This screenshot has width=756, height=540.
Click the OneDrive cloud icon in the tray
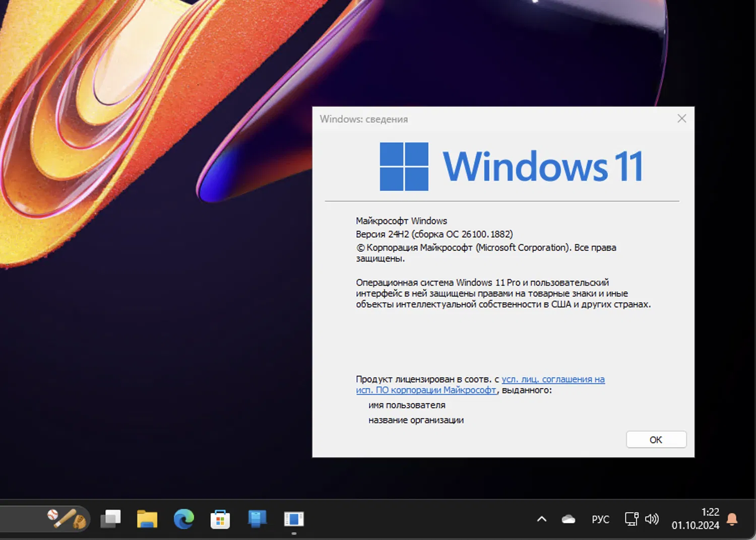point(568,518)
